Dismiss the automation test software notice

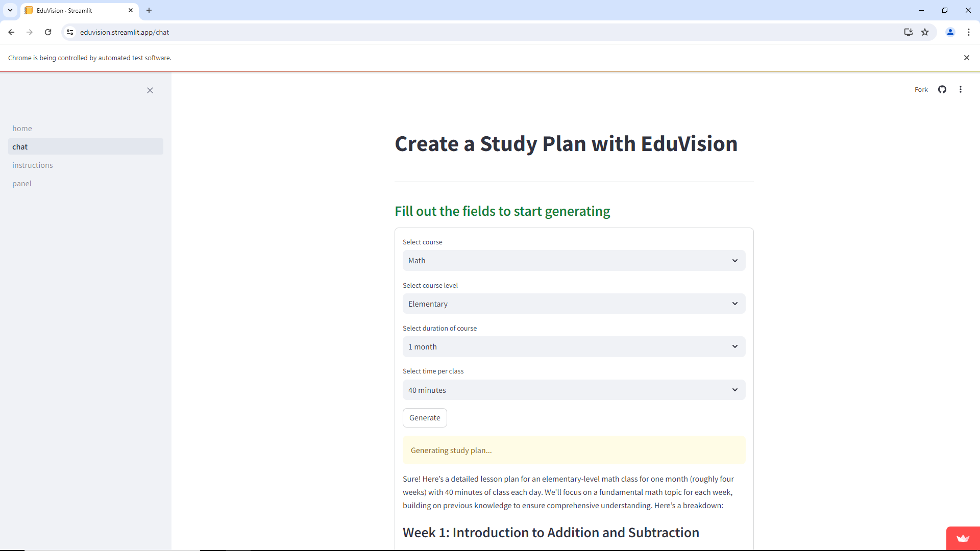(x=967, y=58)
